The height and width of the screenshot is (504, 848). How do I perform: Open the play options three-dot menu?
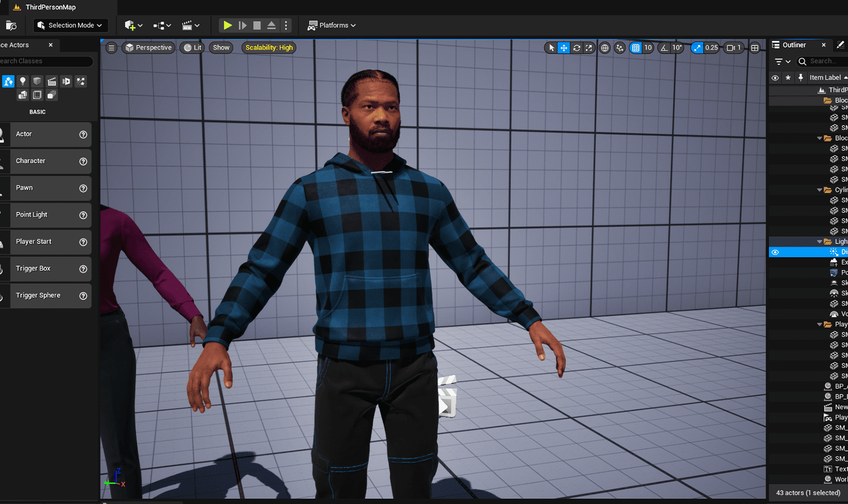click(286, 25)
